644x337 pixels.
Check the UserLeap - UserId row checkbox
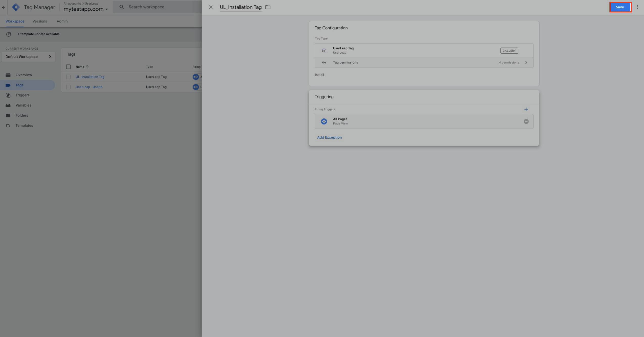coord(68,87)
